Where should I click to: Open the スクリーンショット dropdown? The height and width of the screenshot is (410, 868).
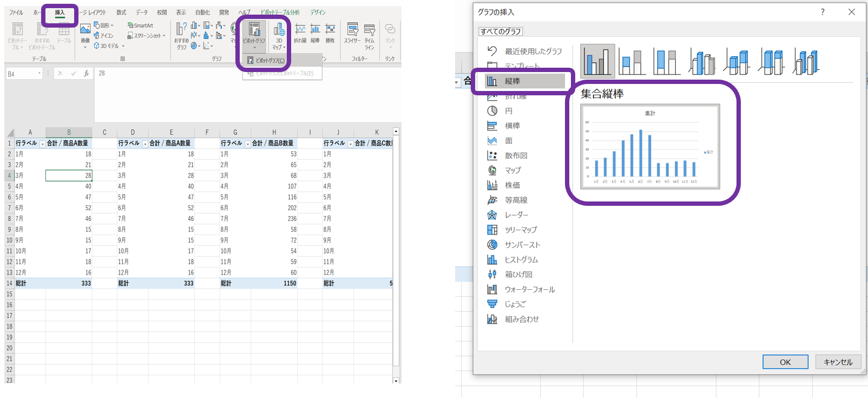pyautogui.click(x=147, y=36)
